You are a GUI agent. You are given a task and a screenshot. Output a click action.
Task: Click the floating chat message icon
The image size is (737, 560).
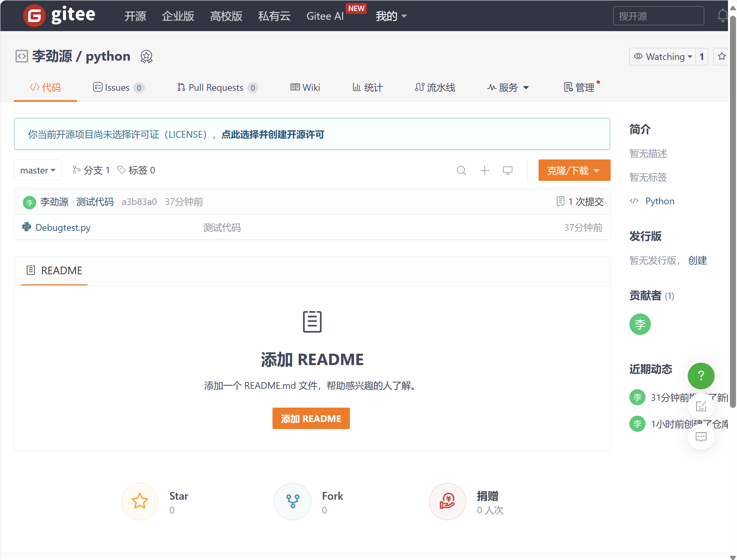[x=701, y=437]
